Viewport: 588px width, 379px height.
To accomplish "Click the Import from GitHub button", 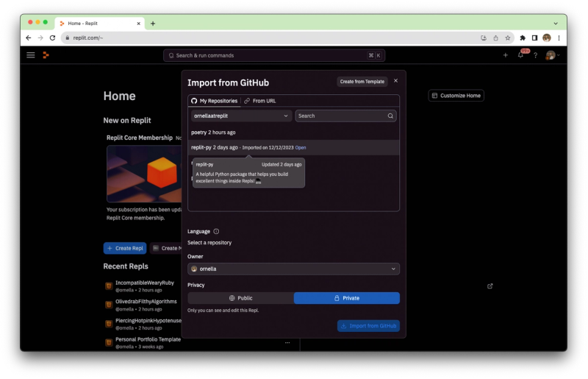I will click(369, 326).
